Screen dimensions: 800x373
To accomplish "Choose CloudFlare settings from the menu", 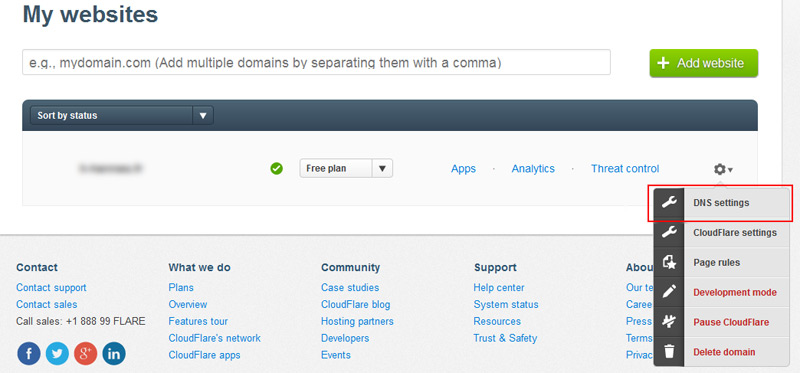I will pos(721,233).
